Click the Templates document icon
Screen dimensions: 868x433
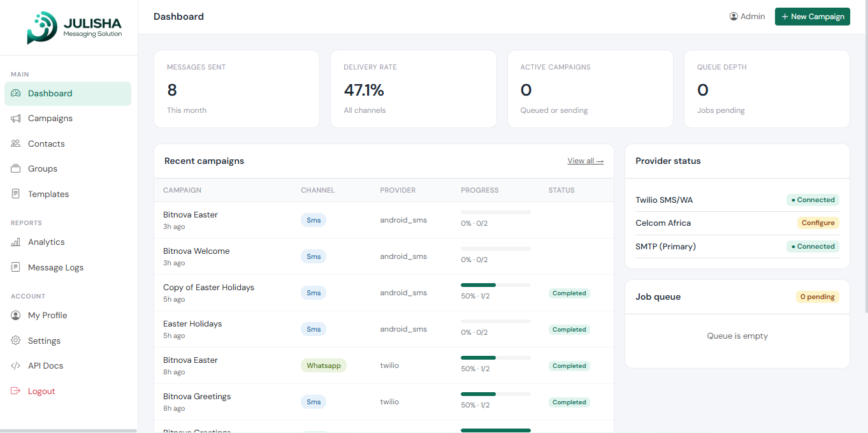tap(16, 194)
